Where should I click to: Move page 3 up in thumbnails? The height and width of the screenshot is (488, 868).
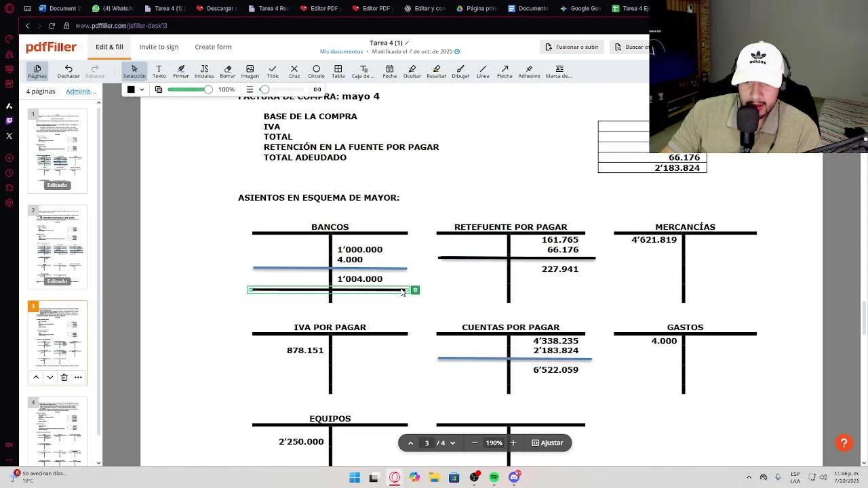[36, 378]
